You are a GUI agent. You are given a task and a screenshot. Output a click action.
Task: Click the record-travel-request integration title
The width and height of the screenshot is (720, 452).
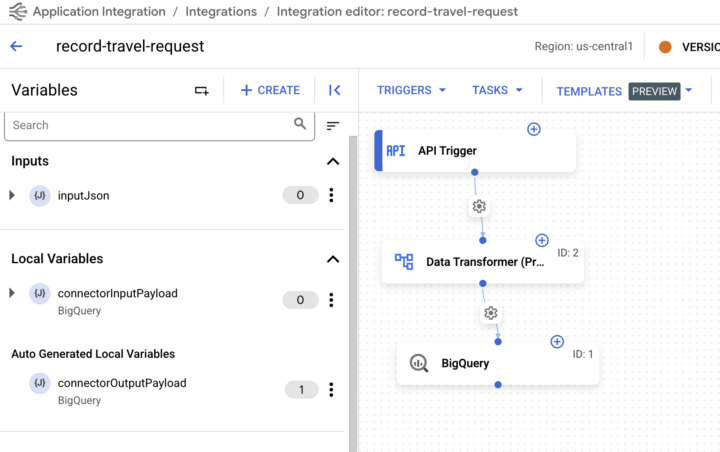point(130,46)
